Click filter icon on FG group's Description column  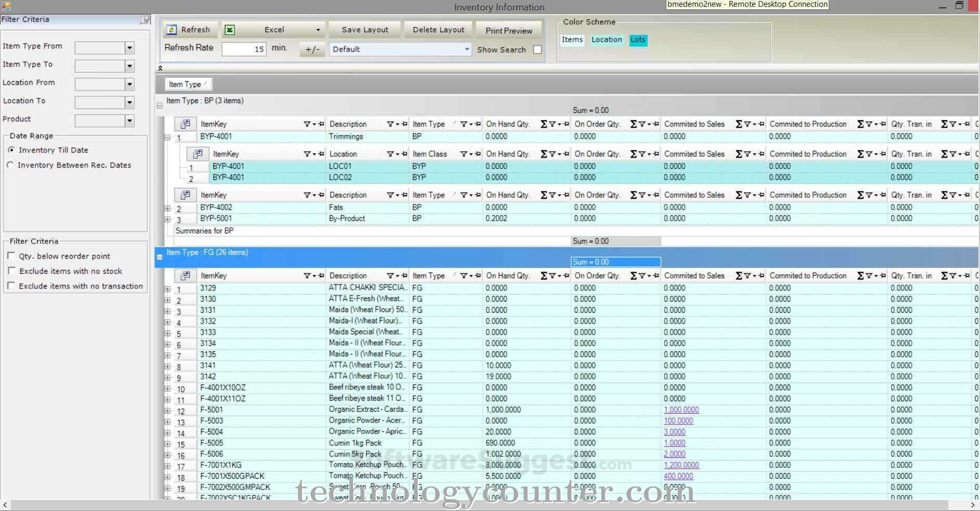(390, 276)
